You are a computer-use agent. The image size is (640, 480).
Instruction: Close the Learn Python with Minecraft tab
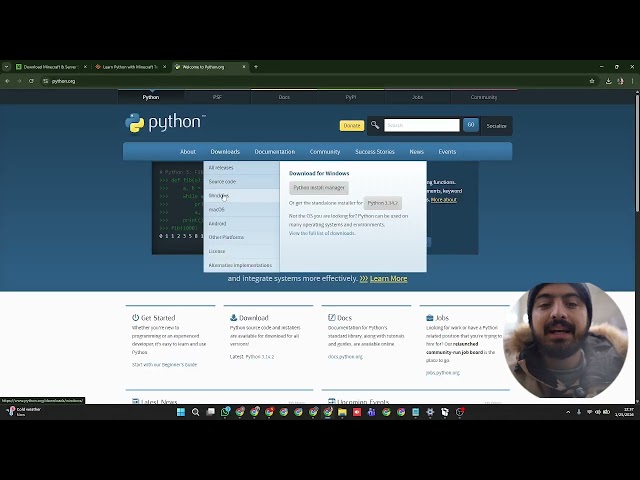(164, 67)
